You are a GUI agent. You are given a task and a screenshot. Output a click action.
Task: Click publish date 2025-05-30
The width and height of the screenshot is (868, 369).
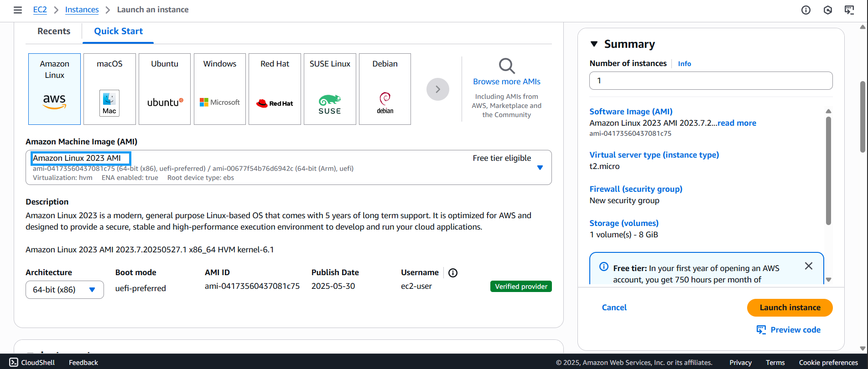pos(333,286)
